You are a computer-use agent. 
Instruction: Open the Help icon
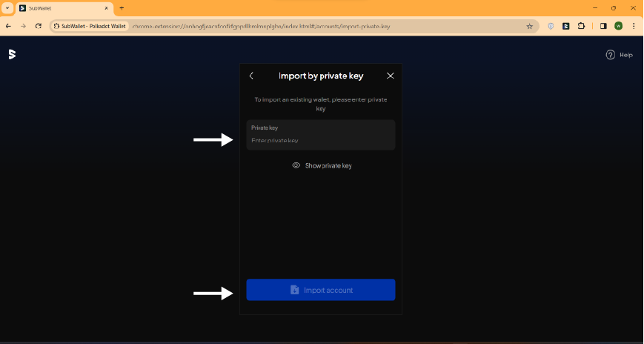[x=611, y=55]
